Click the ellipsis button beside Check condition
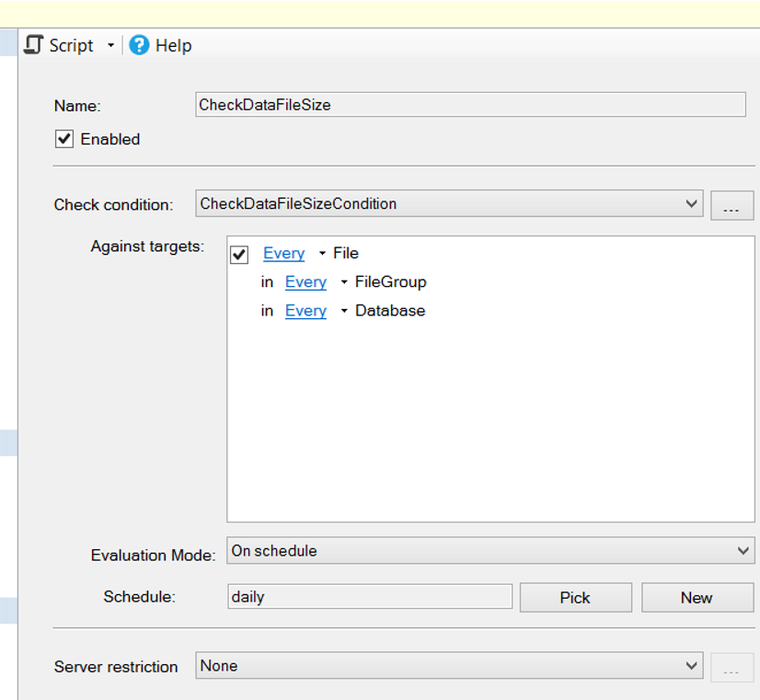The image size is (760, 700). click(x=731, y=205)
